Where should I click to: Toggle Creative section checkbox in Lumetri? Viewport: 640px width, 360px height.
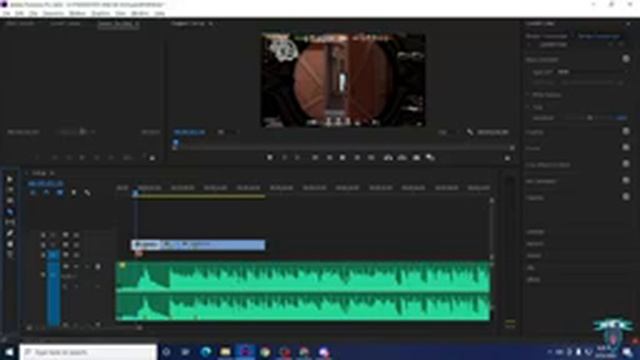click(x=626, y=132)
